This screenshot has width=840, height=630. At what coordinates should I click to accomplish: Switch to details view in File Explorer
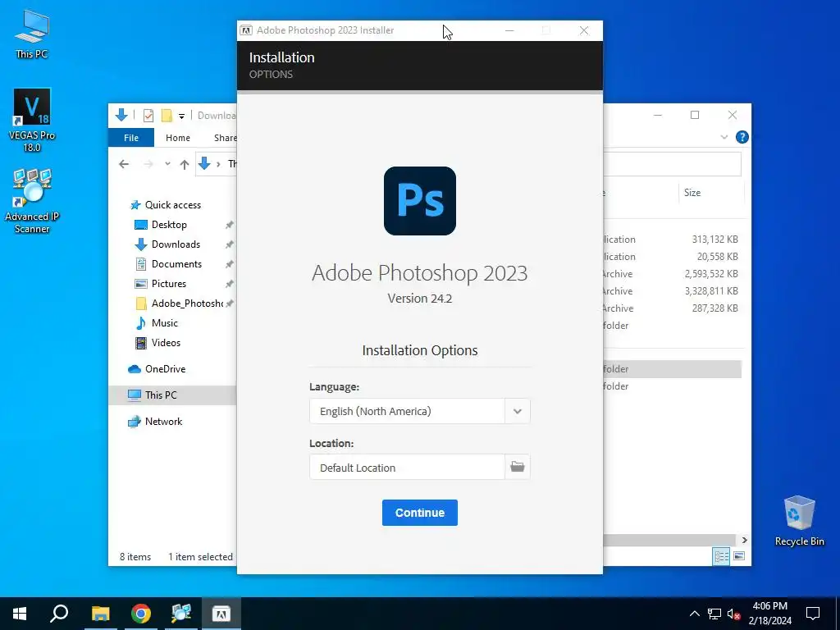[x=721, y=556]
